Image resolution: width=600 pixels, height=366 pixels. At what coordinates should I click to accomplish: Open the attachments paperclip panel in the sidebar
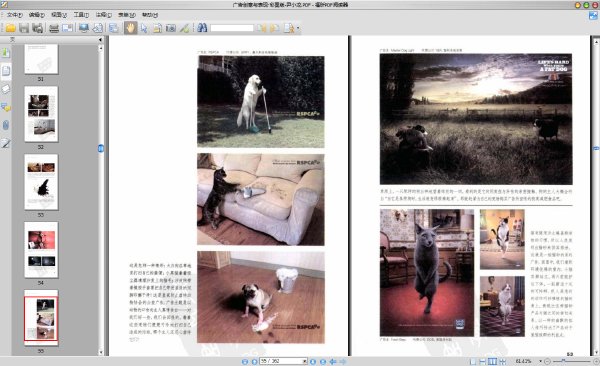coord(5,125)
